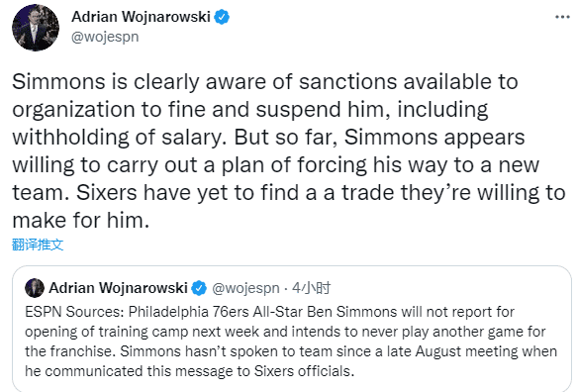Click the 'forcing his way to a new' line

click(x=418, y=165)
